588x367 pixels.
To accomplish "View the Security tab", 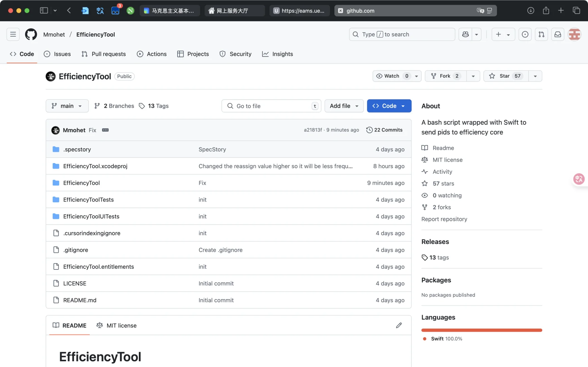I will [236, 54].
